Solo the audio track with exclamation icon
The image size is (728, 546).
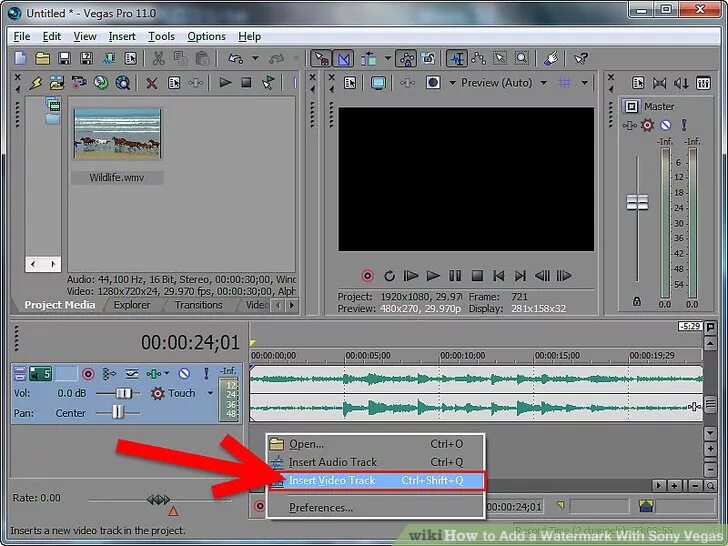click(206, 373)
